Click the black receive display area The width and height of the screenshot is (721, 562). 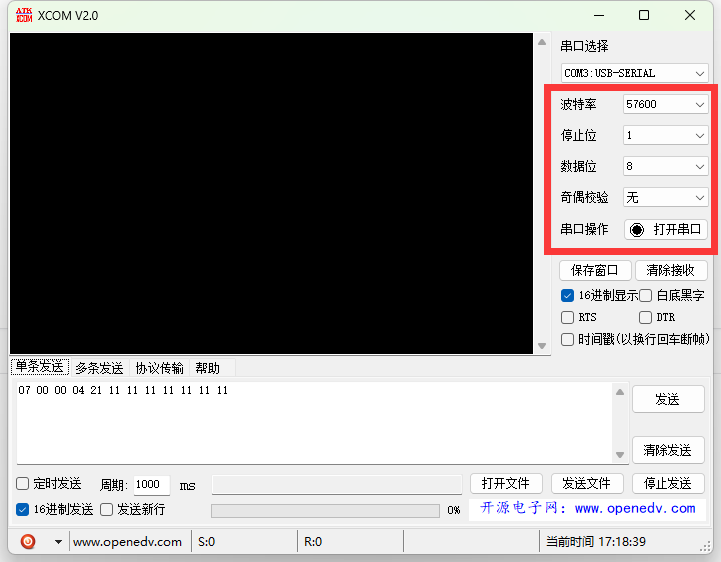(271, 193)
